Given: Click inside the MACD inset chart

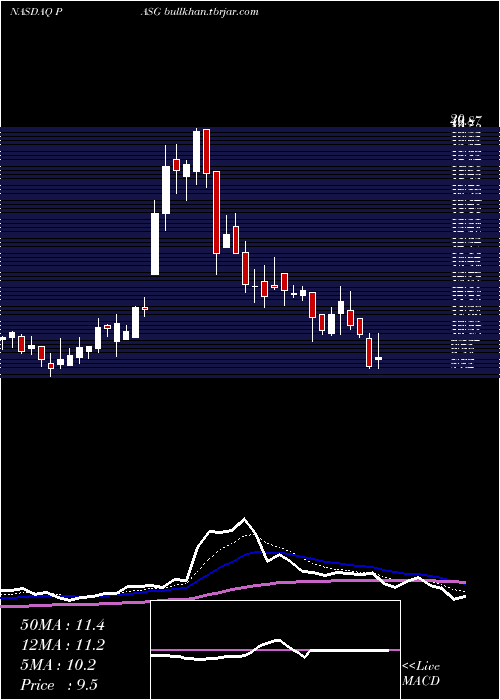Looking at the screenshot, I should coord(275,650).
